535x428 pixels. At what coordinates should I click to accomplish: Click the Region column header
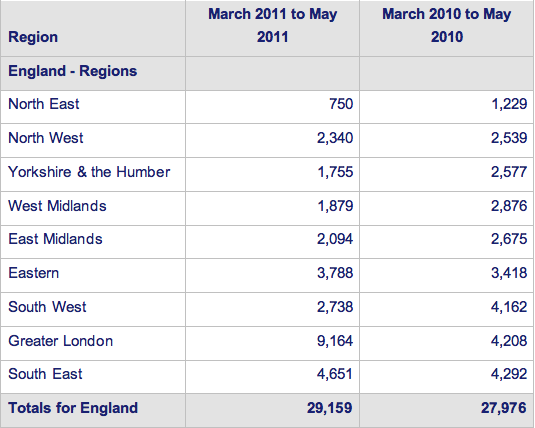point(33,37)
